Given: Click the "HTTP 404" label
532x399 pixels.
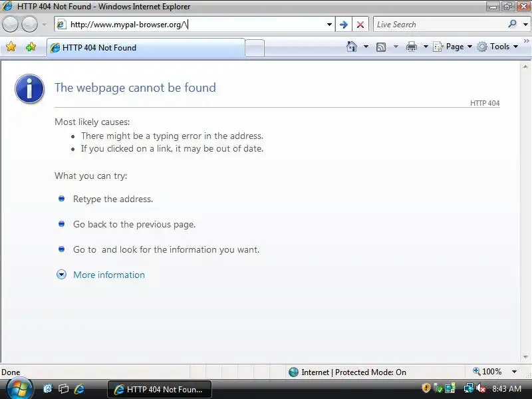Looking at the screenshot, I should 485,103.
